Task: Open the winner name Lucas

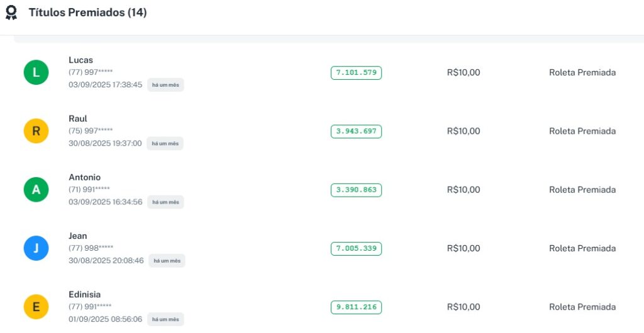Action: tap(80, 60)
